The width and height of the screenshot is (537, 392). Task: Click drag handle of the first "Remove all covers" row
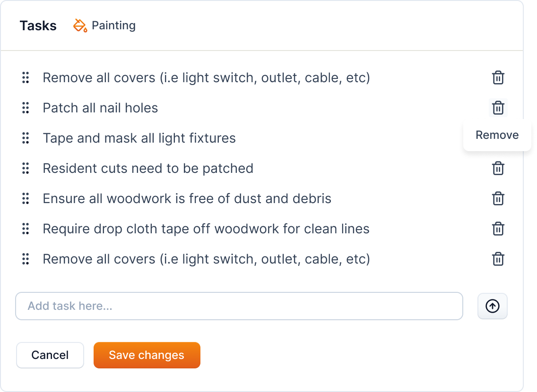tap(26, 77)
